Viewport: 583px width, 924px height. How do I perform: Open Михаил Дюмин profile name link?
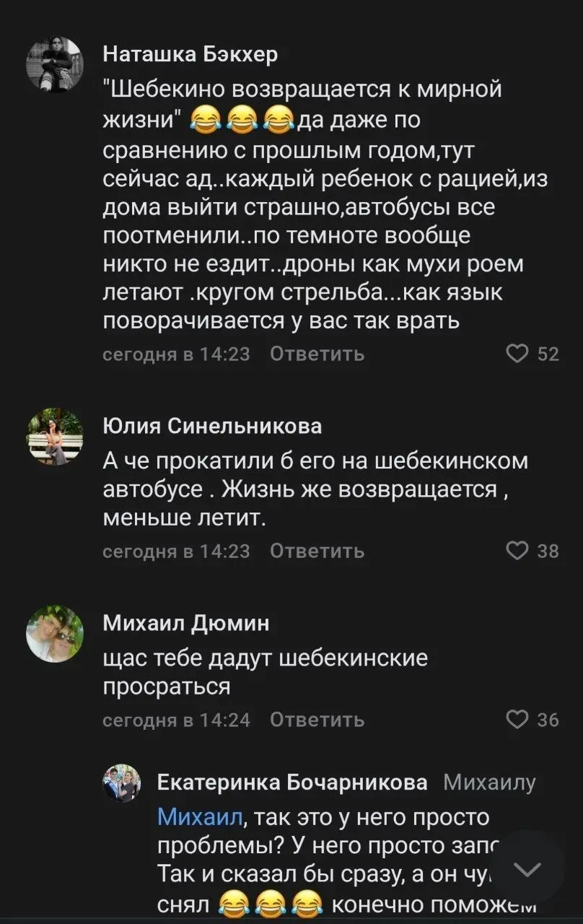[x=186, y=623]
